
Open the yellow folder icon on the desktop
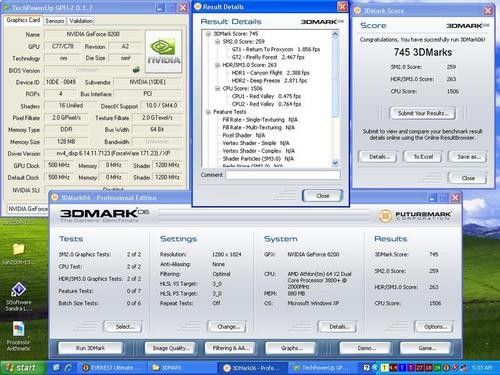point(18,249)
